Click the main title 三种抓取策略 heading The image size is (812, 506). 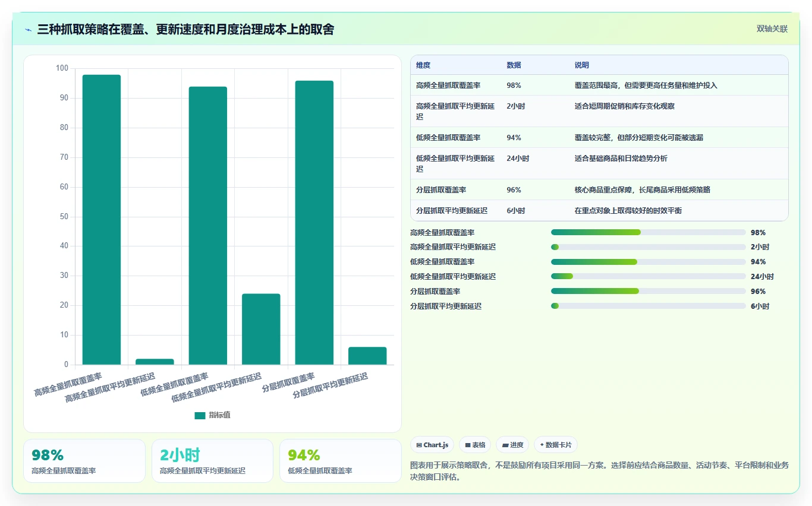point(185,29)
